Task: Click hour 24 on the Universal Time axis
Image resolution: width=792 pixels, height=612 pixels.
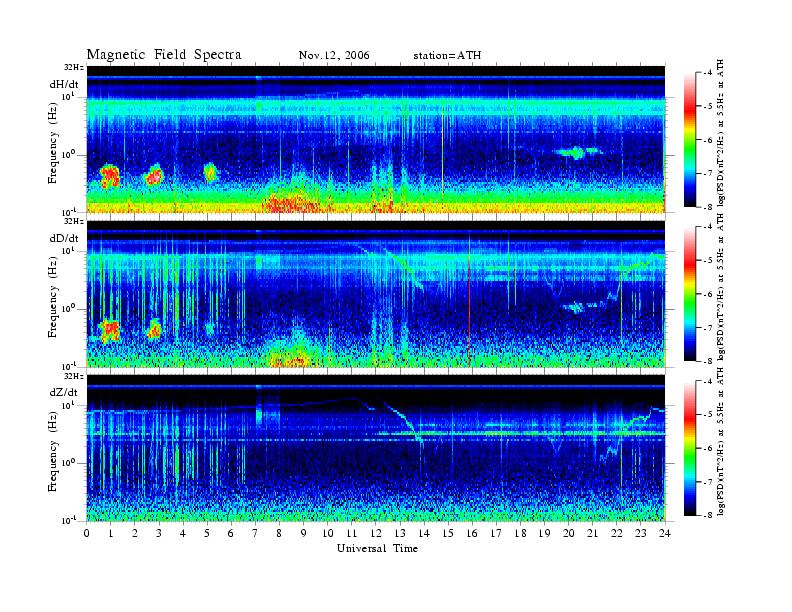Action: click(x=665, y=533)
